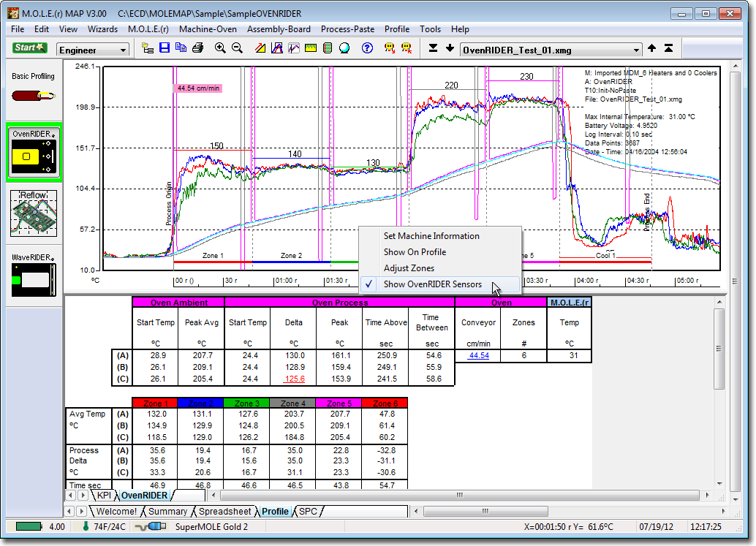Click the sheet tab scroll left arrow
The height and width of the screenshot is (546, 756).
(71, 496)
